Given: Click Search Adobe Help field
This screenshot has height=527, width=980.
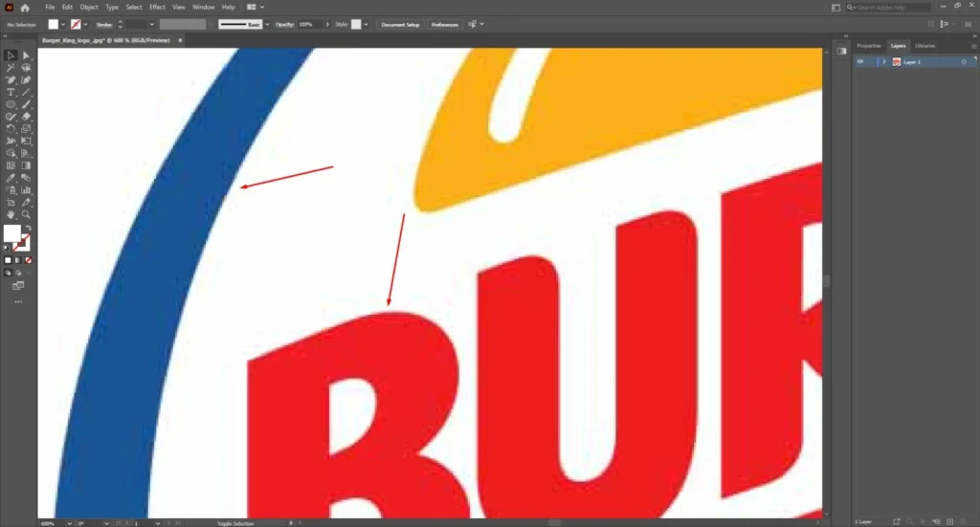Looking at the screenshot, I should [x=889, y=8].
